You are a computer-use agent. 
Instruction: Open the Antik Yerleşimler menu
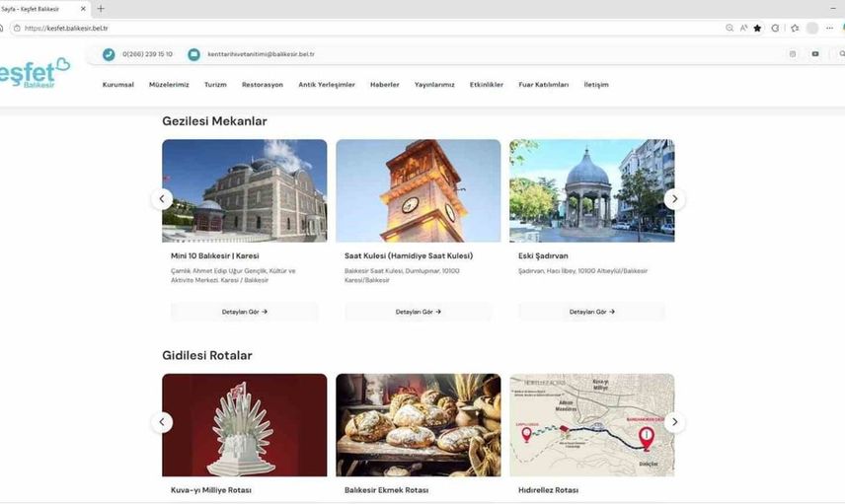[327, 85]
